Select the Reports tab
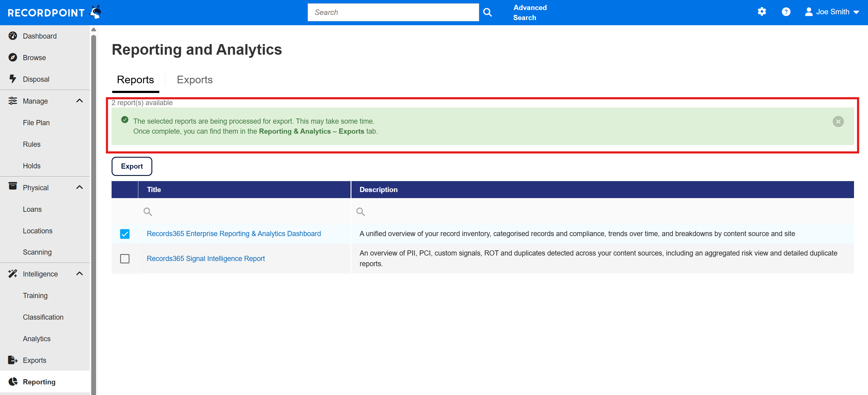868x395 pixels. pyautogui.click(x=135, y=80)
